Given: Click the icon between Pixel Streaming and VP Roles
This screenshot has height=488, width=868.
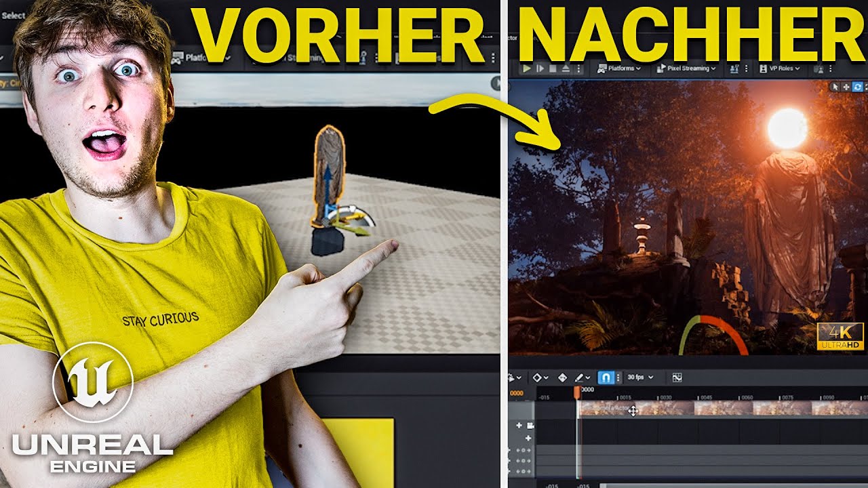Looking at the screenshot, I should [734, 68].
